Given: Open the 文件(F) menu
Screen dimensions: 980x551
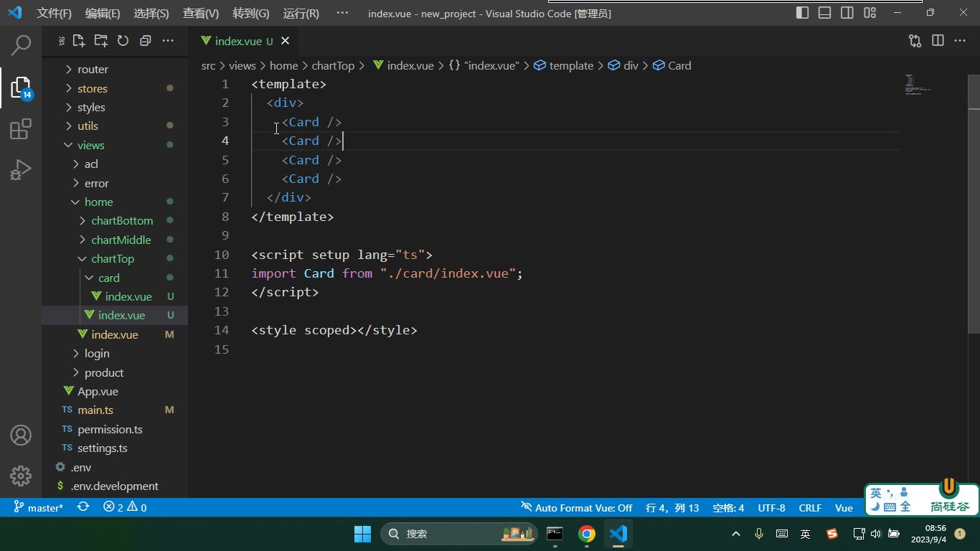Looking at the screenshot, I should click(x=55, y=13).
